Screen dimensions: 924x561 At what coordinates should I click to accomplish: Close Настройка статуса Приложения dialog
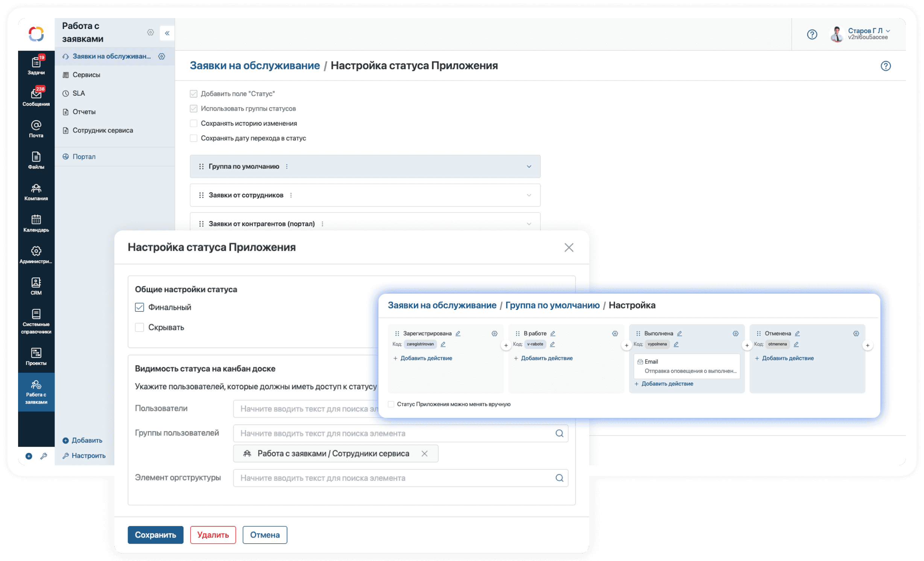(x=569, y=247)
